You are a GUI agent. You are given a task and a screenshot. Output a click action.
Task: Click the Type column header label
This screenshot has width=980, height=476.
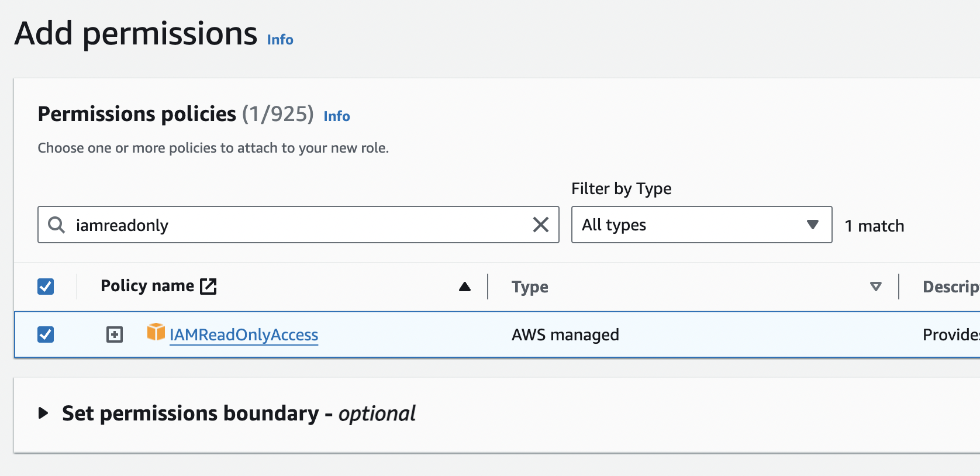click(530, 287)
